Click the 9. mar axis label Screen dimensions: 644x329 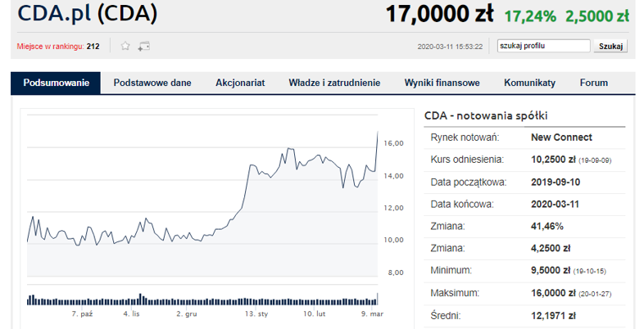click(x=372, y=314)
